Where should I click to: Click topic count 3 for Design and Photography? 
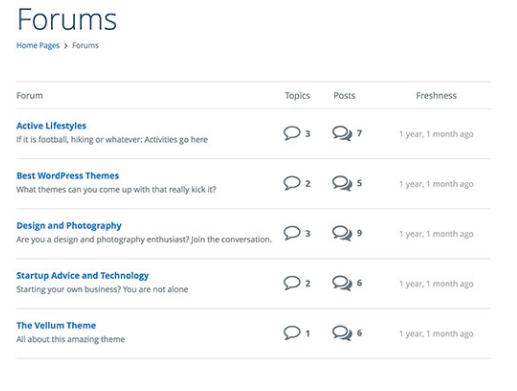click(308, 234)
